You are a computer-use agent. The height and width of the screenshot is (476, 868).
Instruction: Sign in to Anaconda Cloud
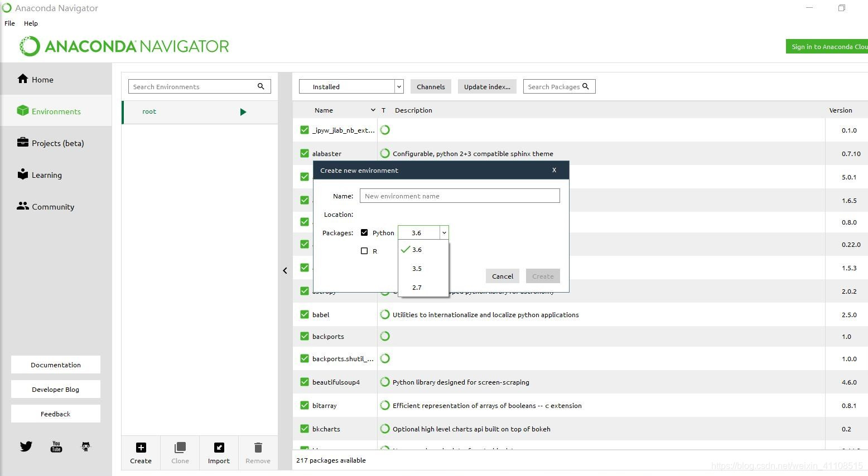pyautogui.click(x=827, y=46)
